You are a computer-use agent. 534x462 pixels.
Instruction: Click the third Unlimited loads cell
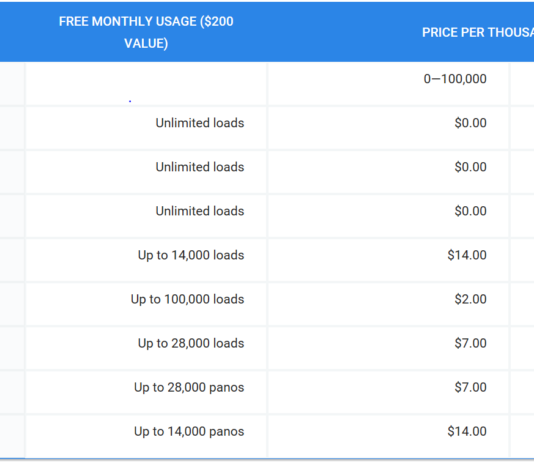(x=146, y=216)
